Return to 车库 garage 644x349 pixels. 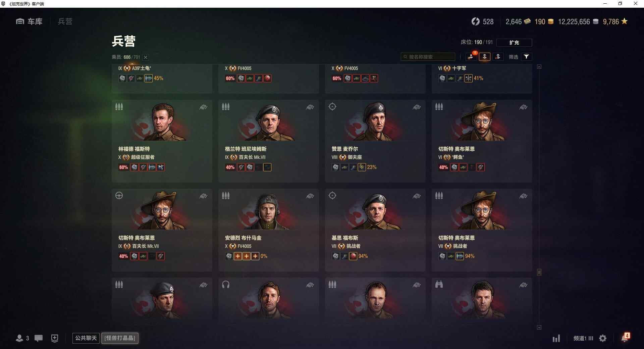tap(29, 21)
